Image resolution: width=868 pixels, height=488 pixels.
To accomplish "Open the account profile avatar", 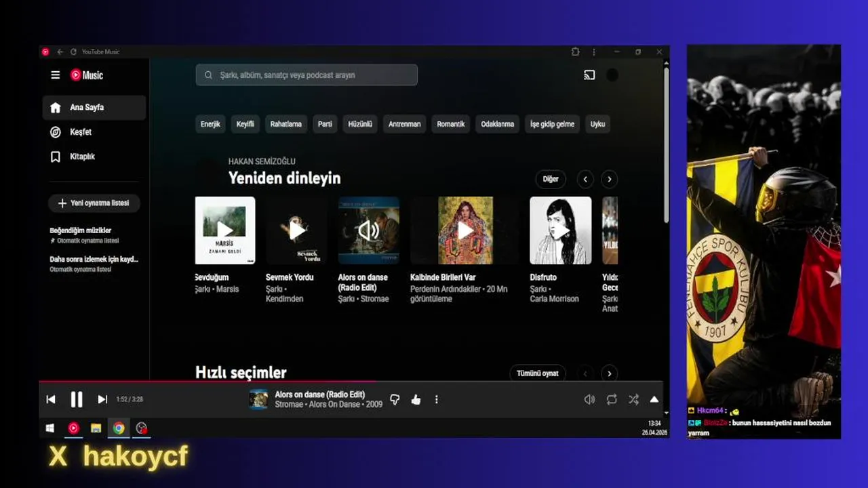I will 612,75.
